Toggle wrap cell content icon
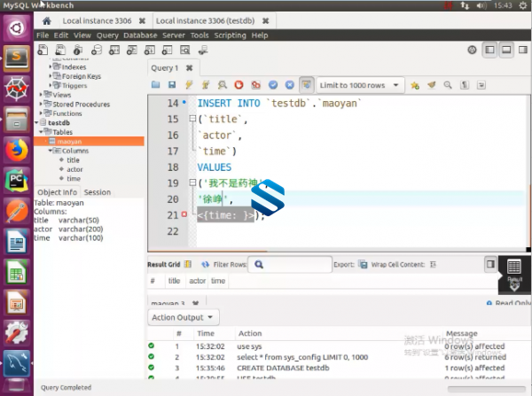Image resolution: width=532 pixels, height=396 pixels. [x=433, y=265]
